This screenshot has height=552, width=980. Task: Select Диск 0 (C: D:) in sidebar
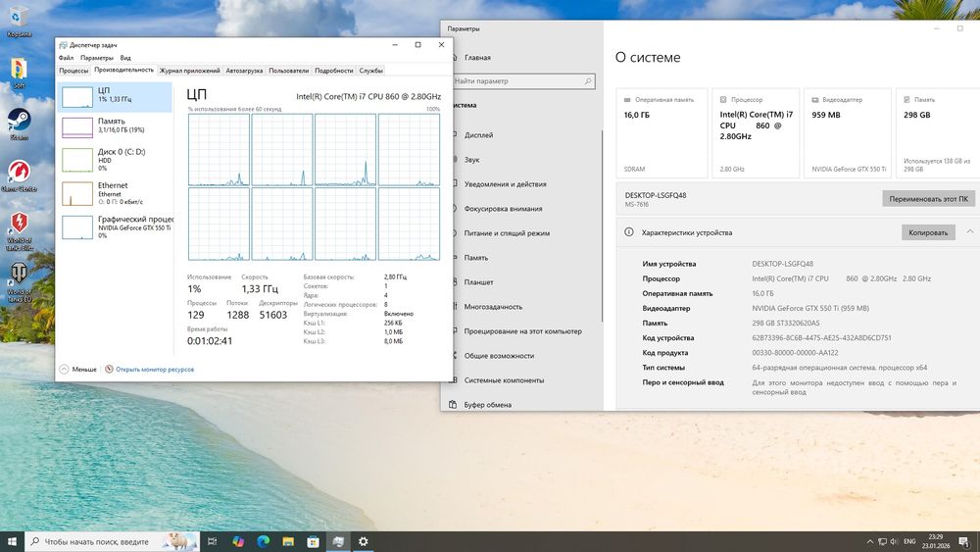pos(115,160)
